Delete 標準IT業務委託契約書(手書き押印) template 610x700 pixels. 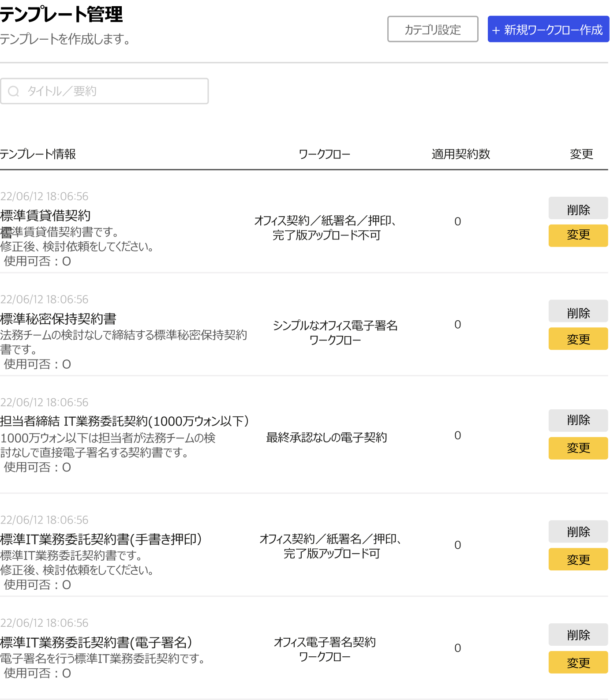(x=578, y=532)
